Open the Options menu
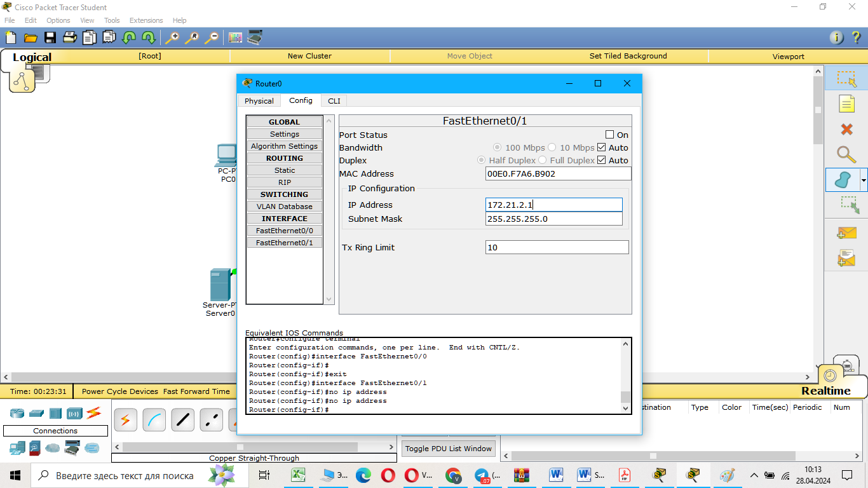868x488 pixels. 58,20
